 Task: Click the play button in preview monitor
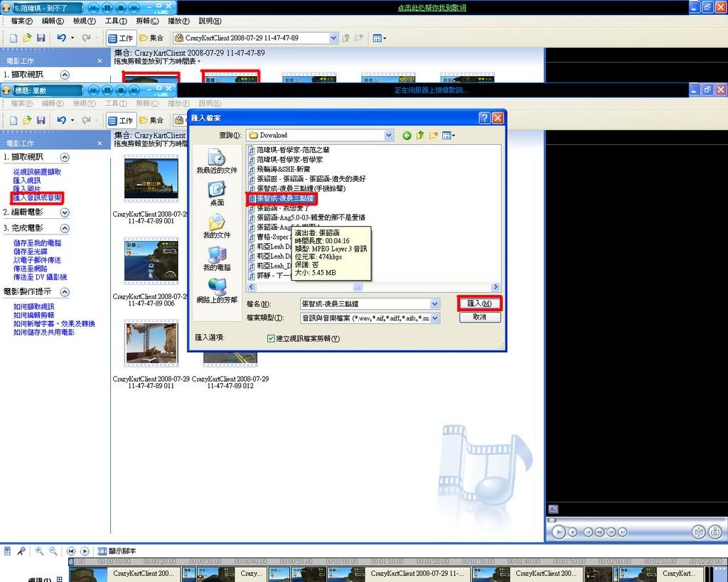tap(559, 532)
